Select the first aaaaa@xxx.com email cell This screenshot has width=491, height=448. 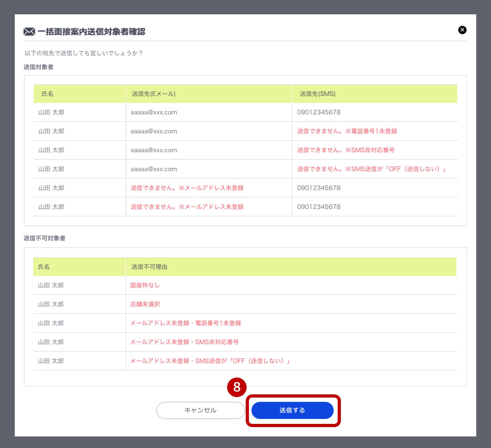tap(154, 112)
